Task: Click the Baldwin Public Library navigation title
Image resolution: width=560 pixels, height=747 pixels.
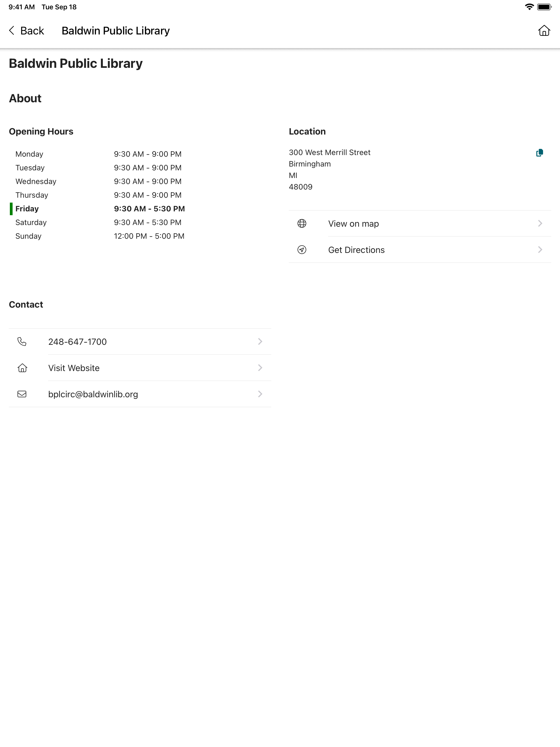Action: 115,31
